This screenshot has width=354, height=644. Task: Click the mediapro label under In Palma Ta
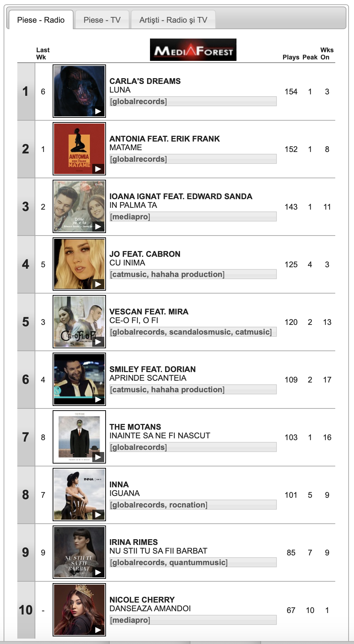click(130, 216)
